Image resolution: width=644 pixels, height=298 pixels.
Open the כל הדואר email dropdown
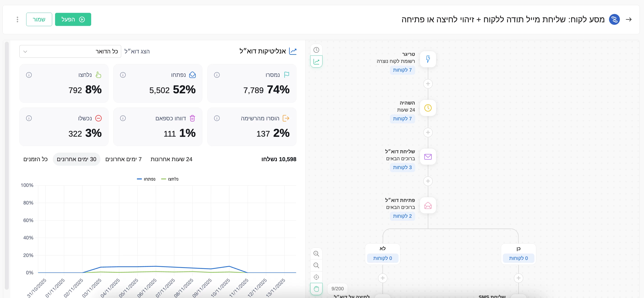70,51
